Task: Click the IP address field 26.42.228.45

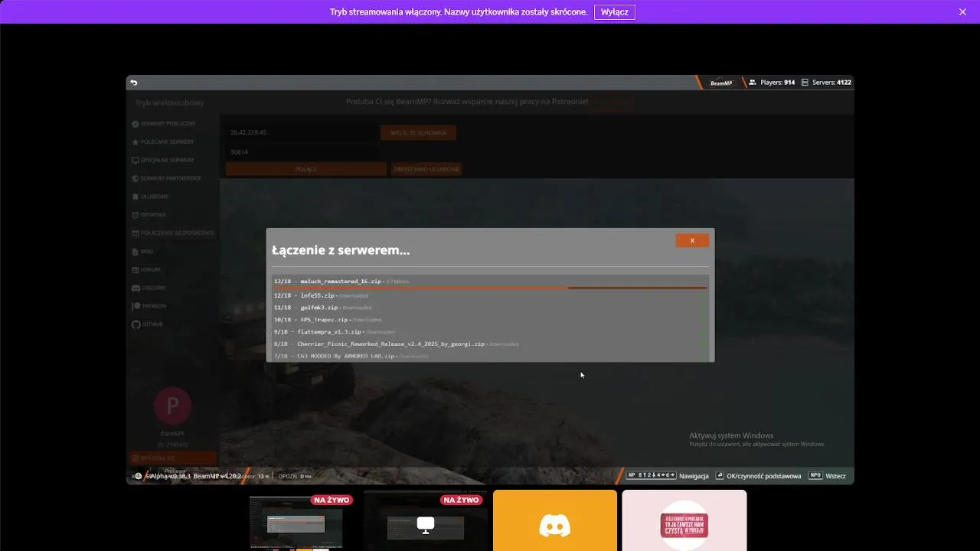Action: click(x=301, y=132)
